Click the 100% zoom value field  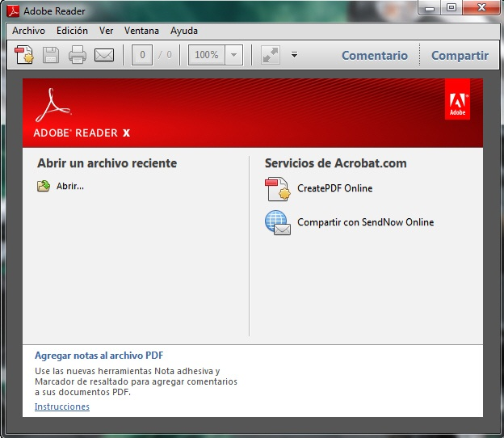(x=207, y=55)
